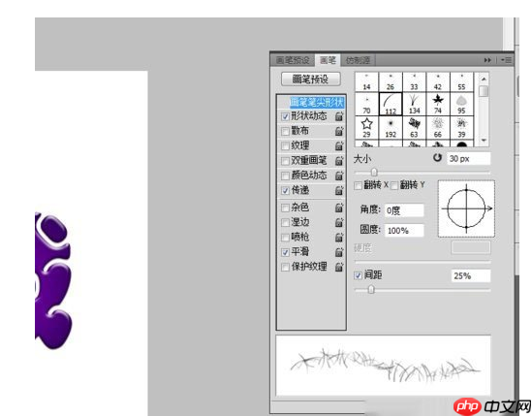Screen dimensions: 532x416
Task: Toggle the lock icon for 喷枪
Action: coord(339,237)
